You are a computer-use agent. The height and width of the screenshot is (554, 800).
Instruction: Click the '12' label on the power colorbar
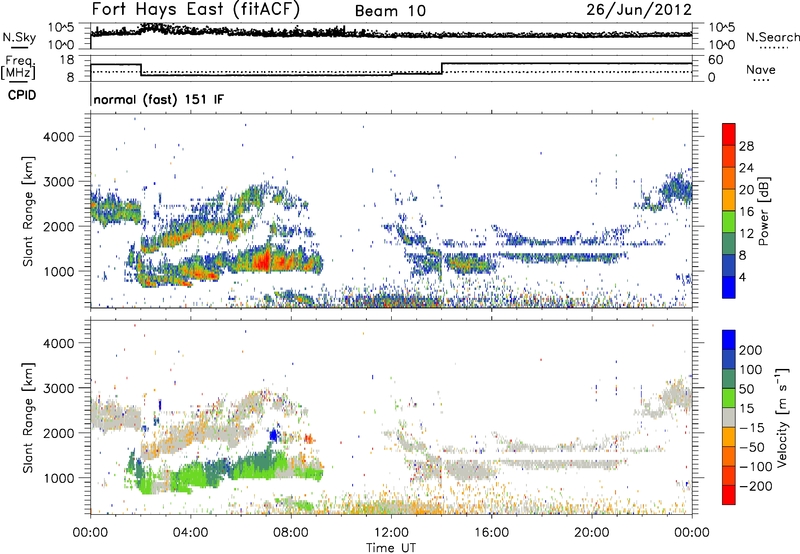click(746, 234)
